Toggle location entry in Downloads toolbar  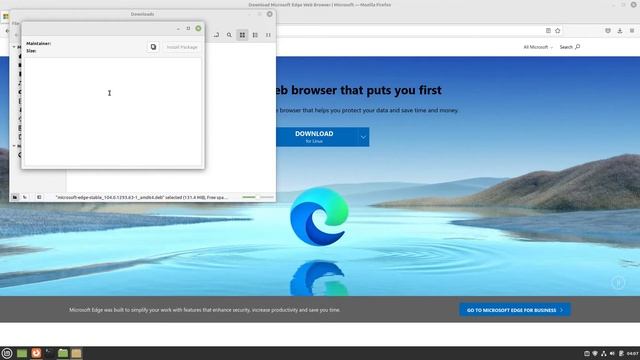point(216,35)
